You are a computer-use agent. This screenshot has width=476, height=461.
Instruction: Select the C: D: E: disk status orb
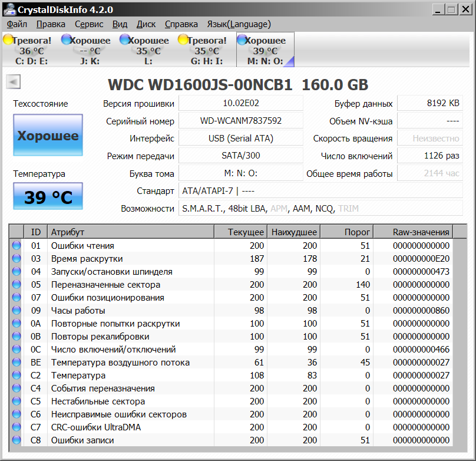click(x=8, y=40)
